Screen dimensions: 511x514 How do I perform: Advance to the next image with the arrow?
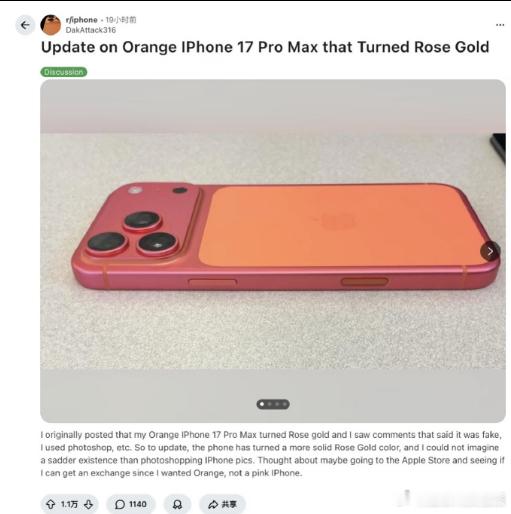(x=490, y=251)
